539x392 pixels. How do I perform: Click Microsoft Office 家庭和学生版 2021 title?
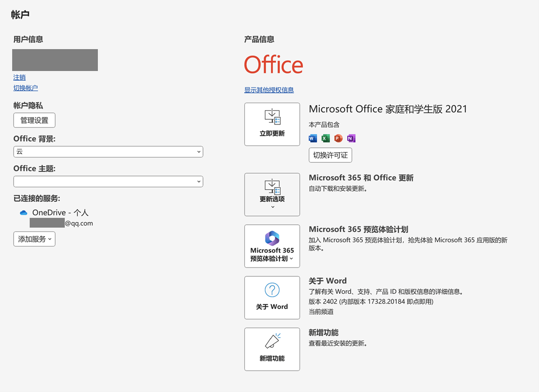click(388, 109)
